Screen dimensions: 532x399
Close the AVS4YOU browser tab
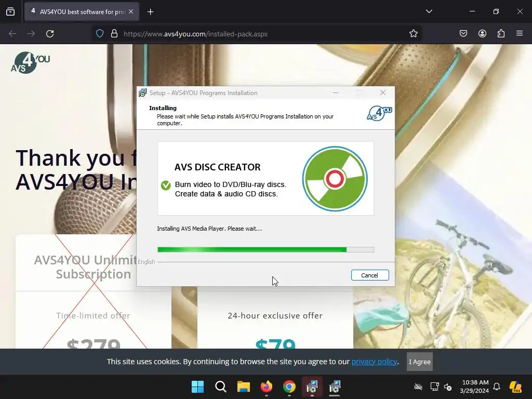[x=131, y=11]
